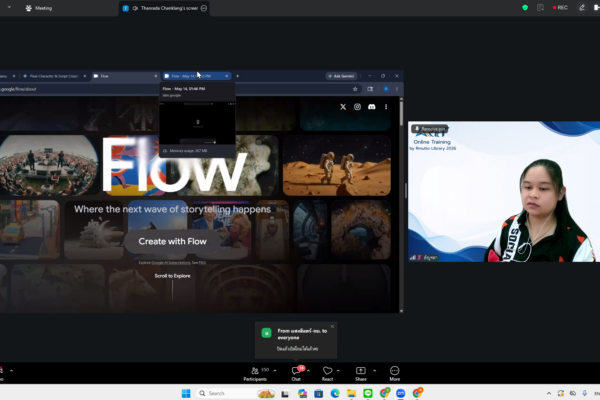This screenshot has height=400, width=600.
Task: Click Remove pin on presenter video
Action: point(429,129)
